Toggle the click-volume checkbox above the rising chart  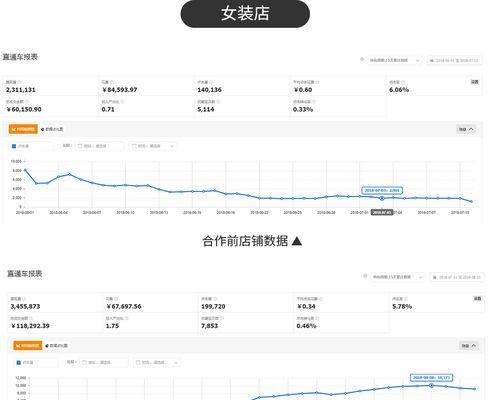click(19, 362)
